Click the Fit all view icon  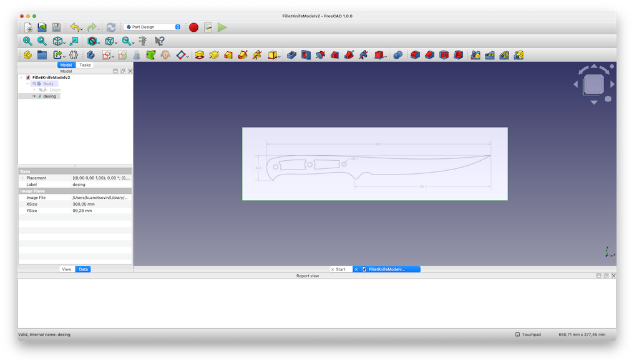pos(28,41)
